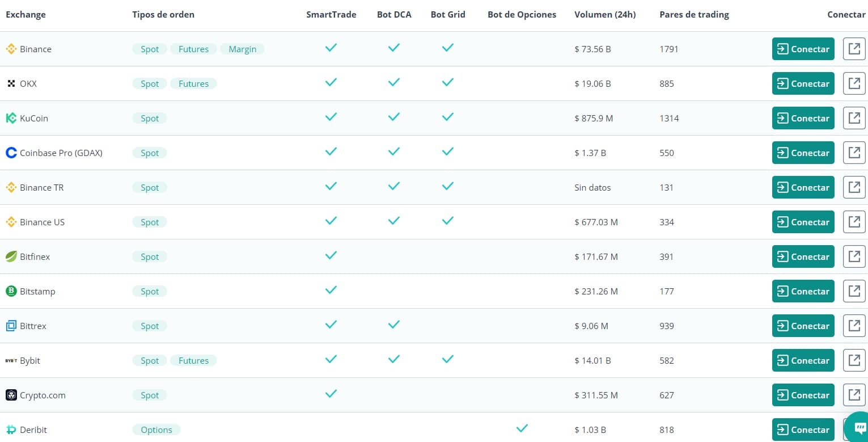Open external link icon for Binance TR row
The height and width of the screenshot is (442, 868).
click(854, 187)
